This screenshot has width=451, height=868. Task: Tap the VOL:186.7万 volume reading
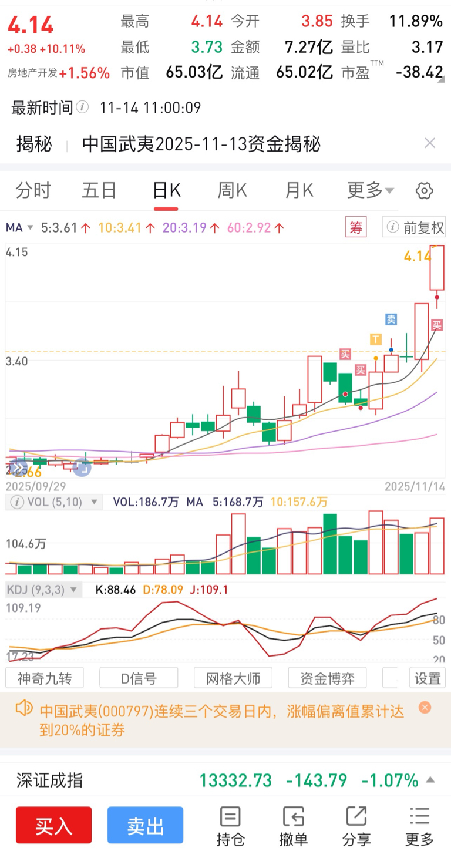(146, 502)
